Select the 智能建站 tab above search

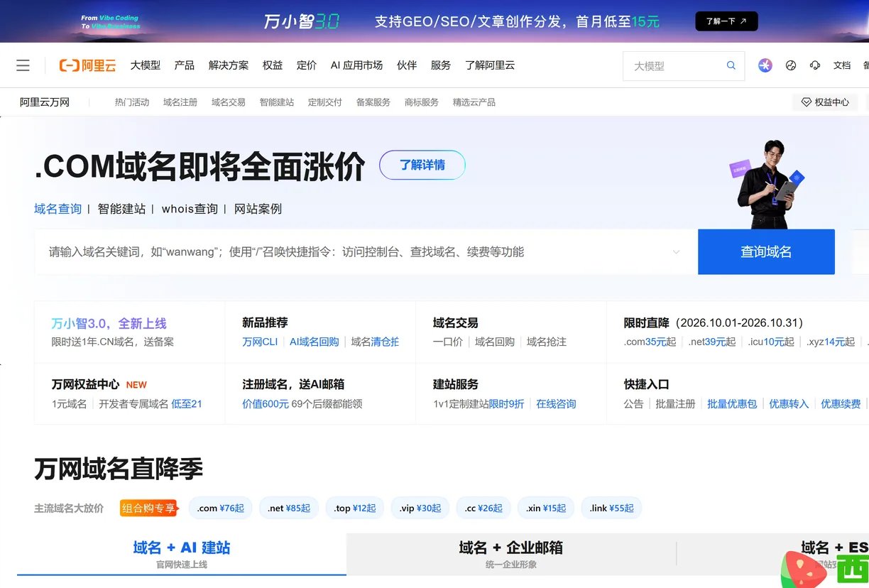(122, 209)
